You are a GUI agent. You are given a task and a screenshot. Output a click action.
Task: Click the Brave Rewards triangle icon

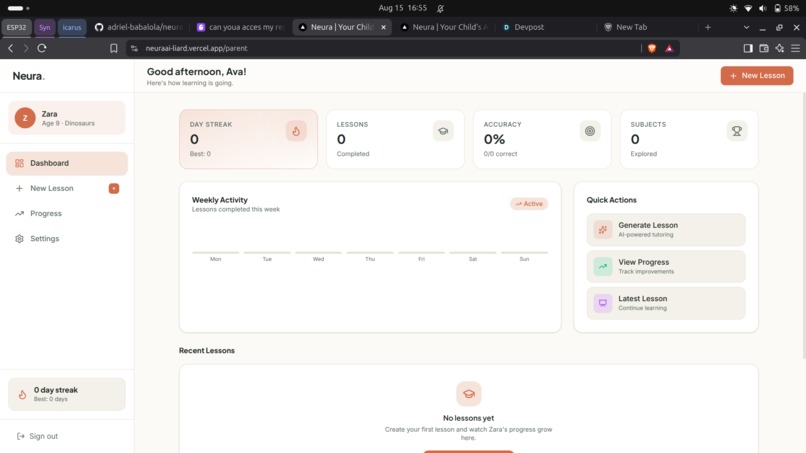point(669,48)
